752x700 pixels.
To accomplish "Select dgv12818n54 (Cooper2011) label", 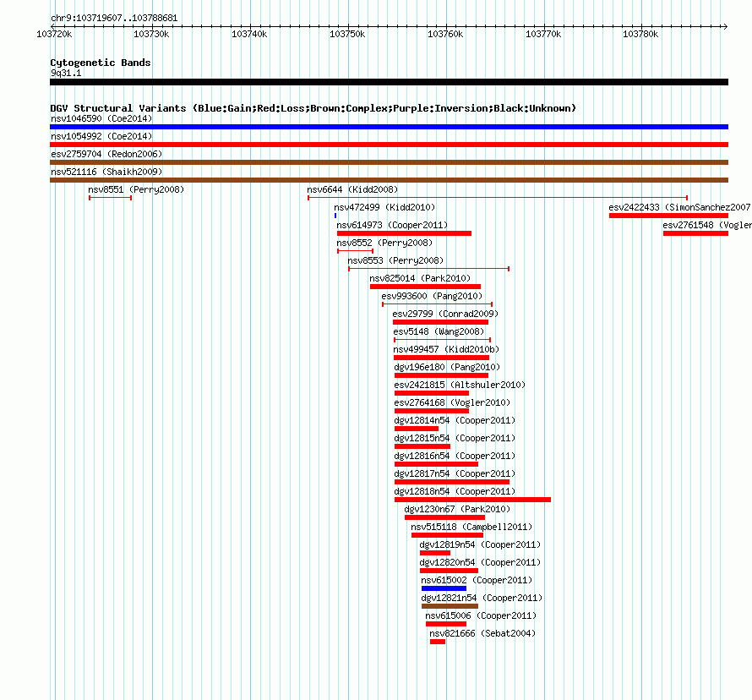I will coord(455,491).
